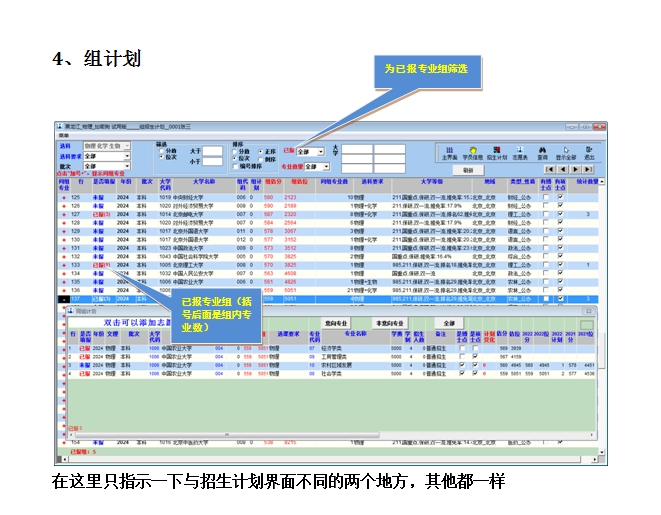Expand row 125 plus sign
661x515 pixels.
point(64,198)
